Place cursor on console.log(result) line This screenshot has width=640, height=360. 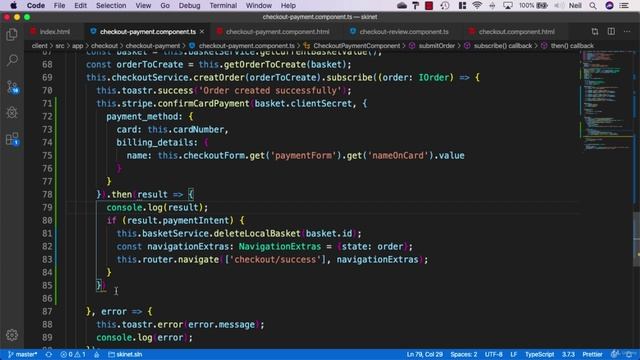[x=157, y=207]
